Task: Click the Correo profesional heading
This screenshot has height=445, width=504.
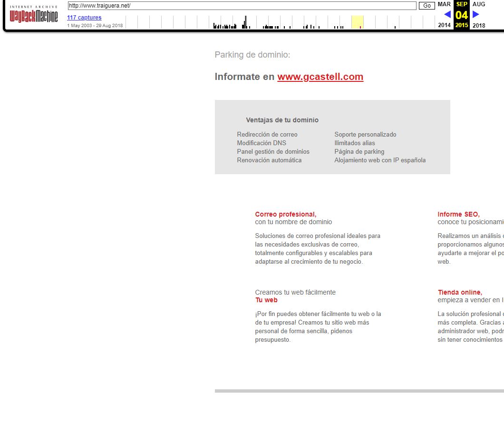Action: [x=285, y=214]
